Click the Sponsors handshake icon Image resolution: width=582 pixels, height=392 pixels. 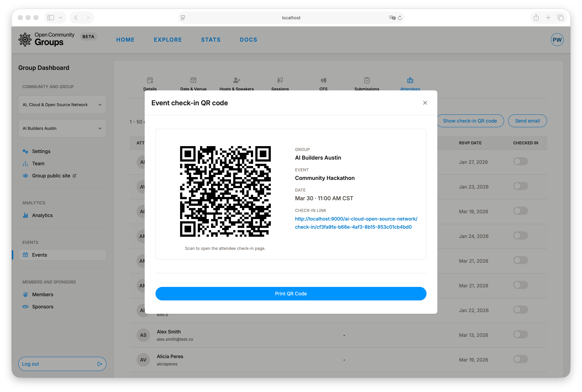[x=25, y=307]
